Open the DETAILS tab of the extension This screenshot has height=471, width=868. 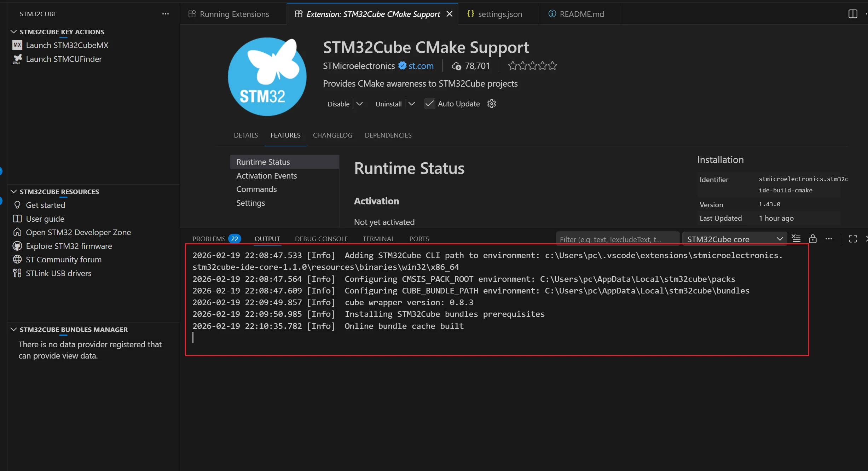click(246, 135)
